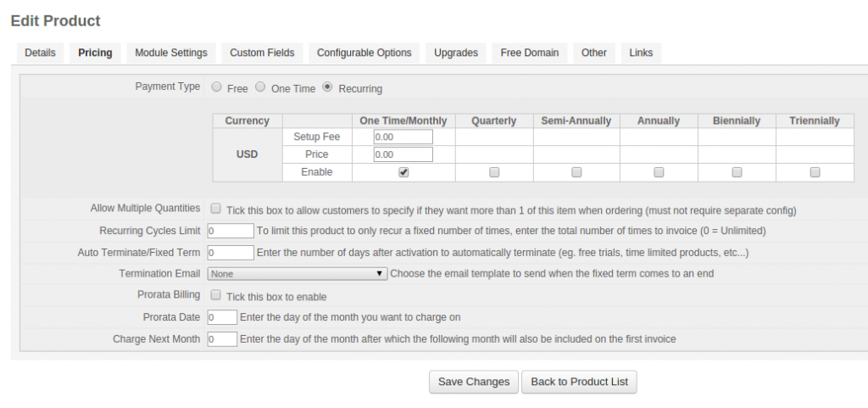Enable the Prorata Billing checkbox
This screenshot has height=408, width=868.
tap(216, 295)
